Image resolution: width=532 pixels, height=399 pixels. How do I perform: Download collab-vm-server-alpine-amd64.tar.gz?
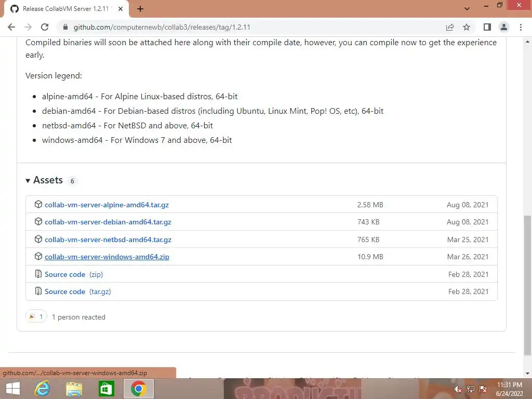click(x=107, y=205)
